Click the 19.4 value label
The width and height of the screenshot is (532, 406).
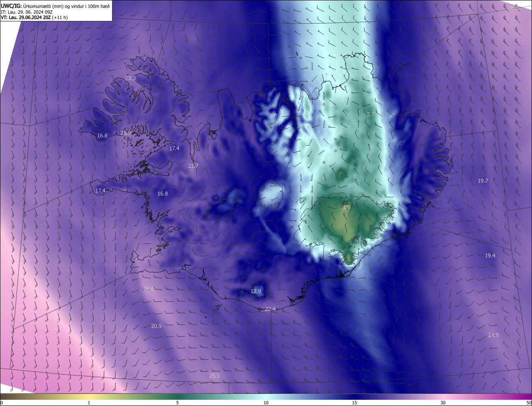point(490,255)
